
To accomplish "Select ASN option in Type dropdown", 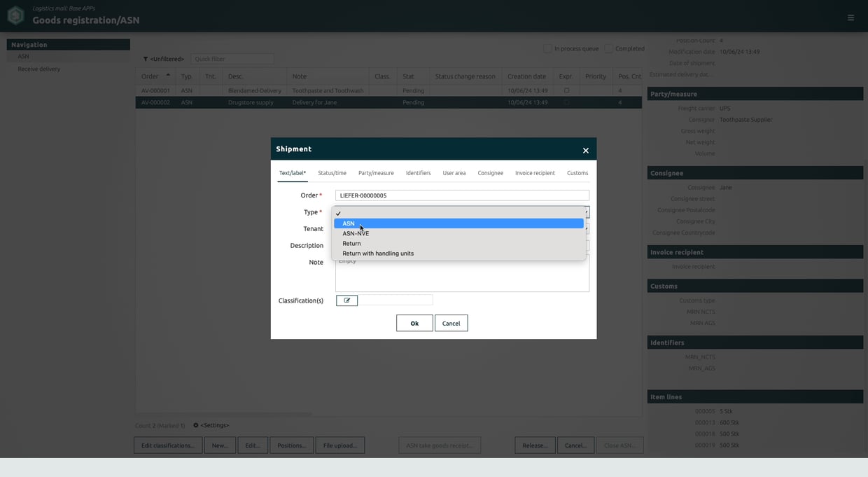I will [458, 223].
